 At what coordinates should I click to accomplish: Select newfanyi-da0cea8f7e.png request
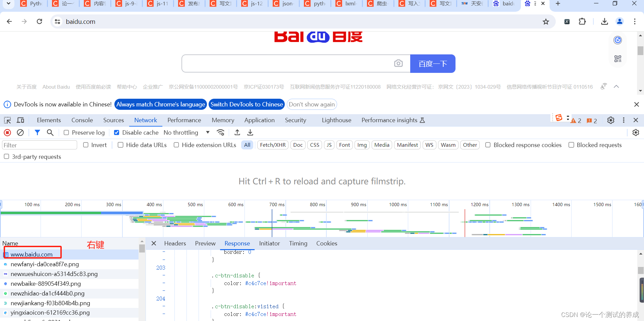69,264
